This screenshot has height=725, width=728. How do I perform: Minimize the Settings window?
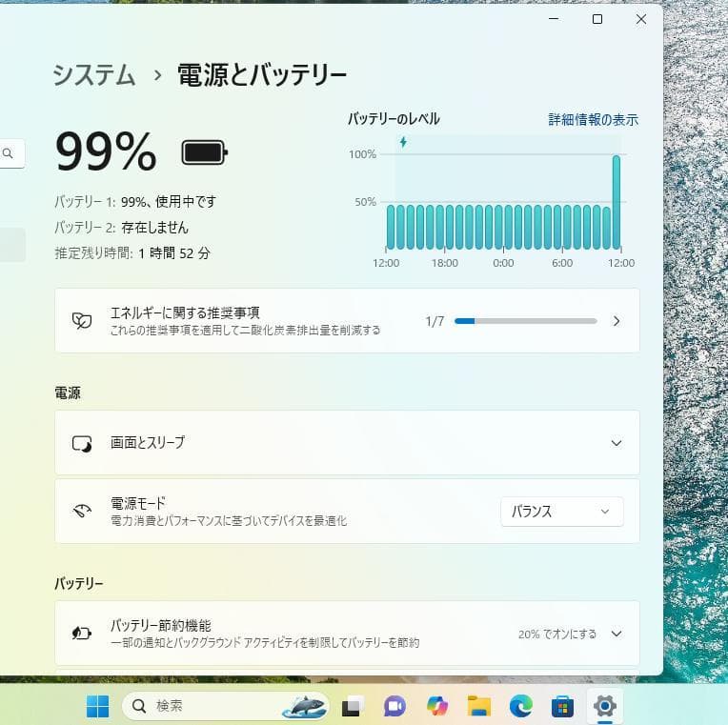pyautogui.click(x=554, y=19)
